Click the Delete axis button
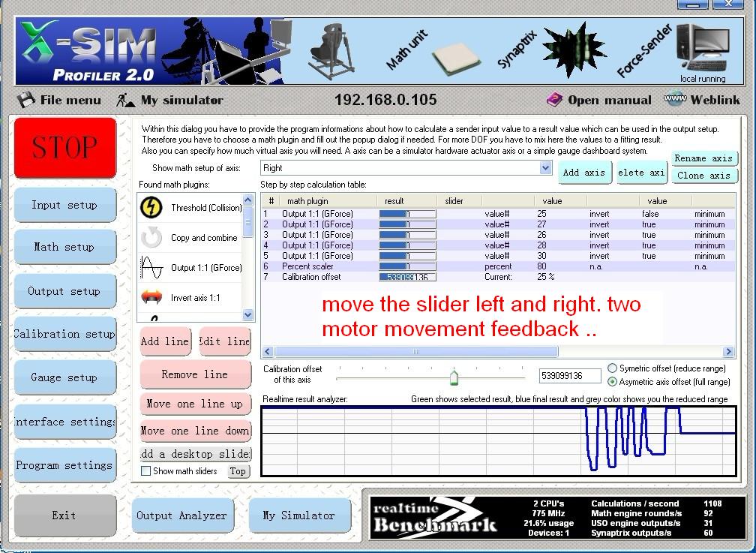The height and width of the screenshot is (553, 756). (x=642, y=173)
